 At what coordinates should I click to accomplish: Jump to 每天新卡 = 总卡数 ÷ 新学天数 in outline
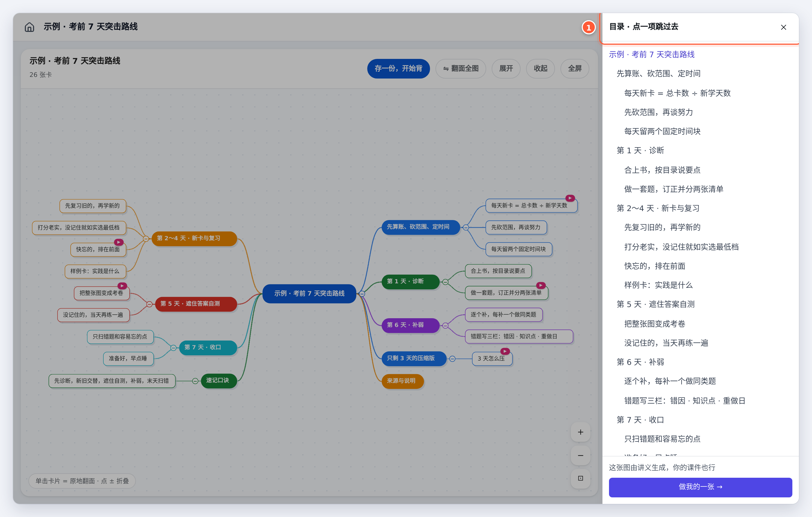(677, 93)
